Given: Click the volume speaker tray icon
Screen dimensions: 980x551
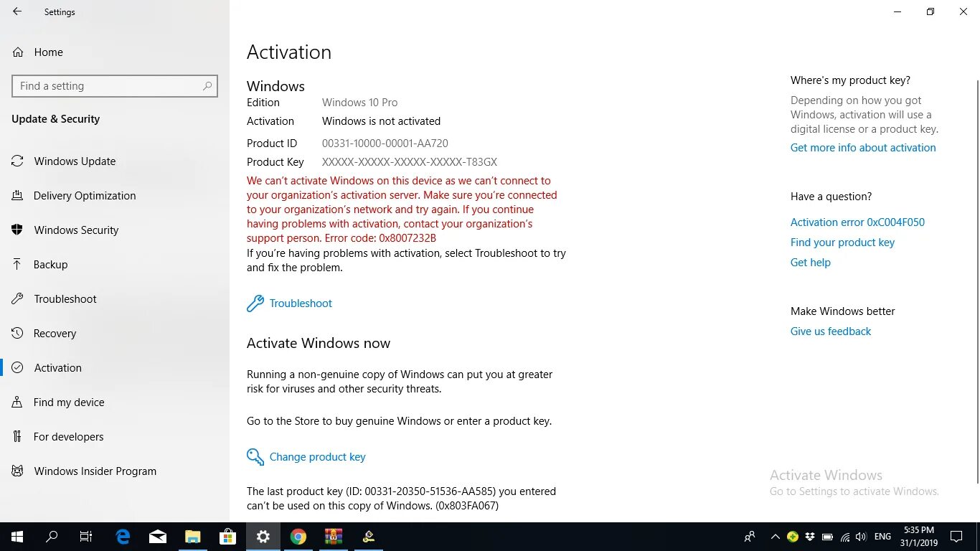Looking at the screenshot, I should (861, 537).
